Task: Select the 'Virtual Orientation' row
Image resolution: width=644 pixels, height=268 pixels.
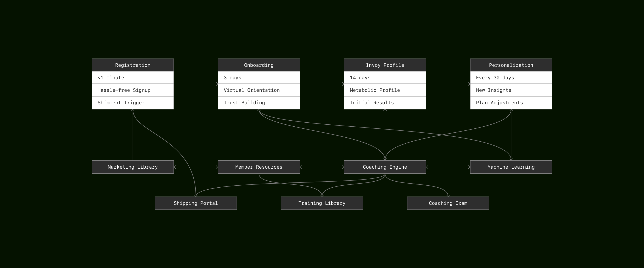Action: point(259,90)
